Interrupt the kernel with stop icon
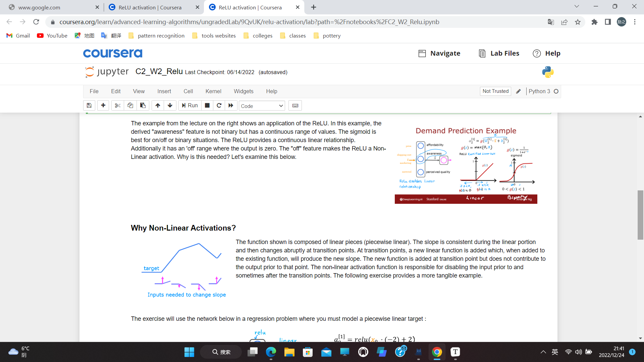 [x=207, y=106]
